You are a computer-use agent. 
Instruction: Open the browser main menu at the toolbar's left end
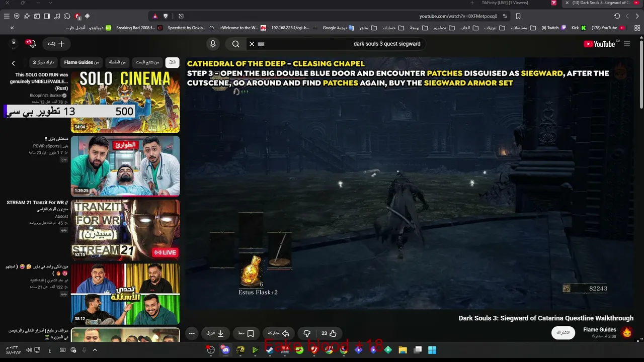pos(7,16)
